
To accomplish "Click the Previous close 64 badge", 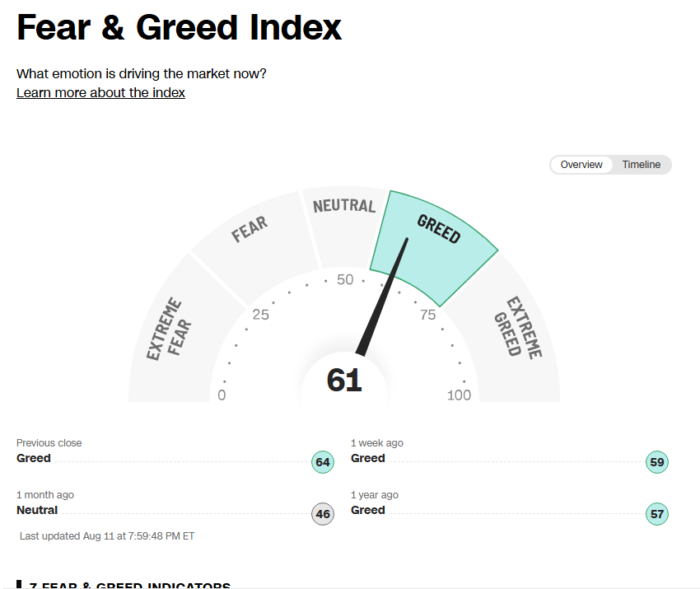I will pos(322,462).
